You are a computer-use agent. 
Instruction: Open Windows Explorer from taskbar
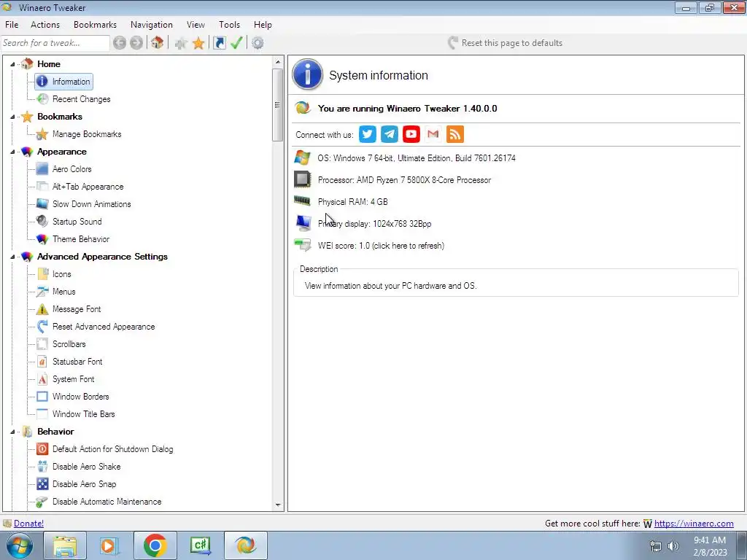(x=65, y=545)
